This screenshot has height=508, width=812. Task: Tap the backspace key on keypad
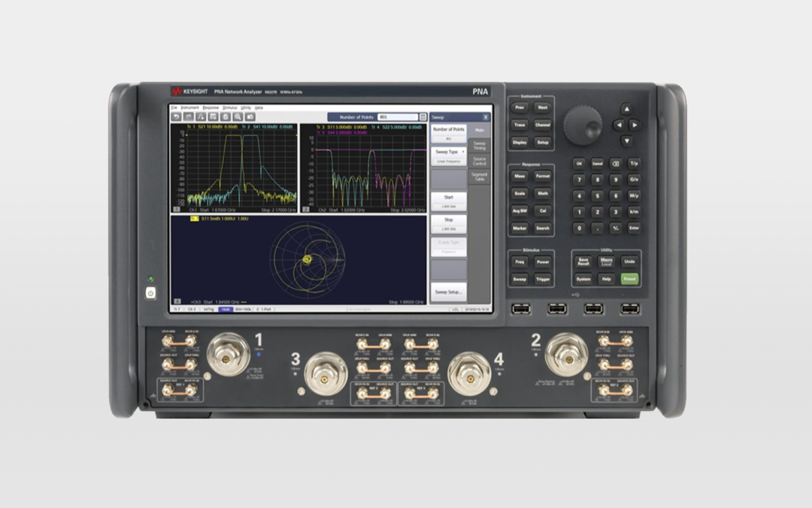615,163
